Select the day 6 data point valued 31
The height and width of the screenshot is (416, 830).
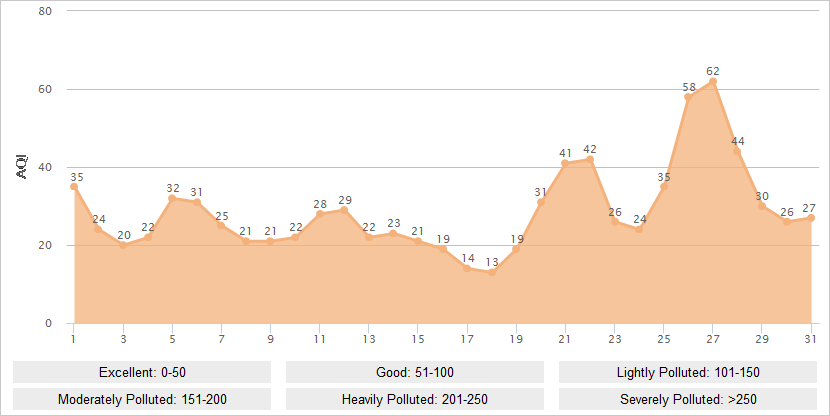click(197, 202)
